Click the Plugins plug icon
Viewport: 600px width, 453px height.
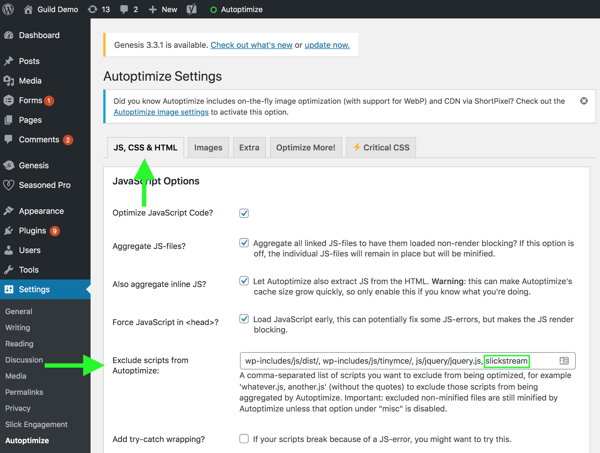tap(9, 231)
